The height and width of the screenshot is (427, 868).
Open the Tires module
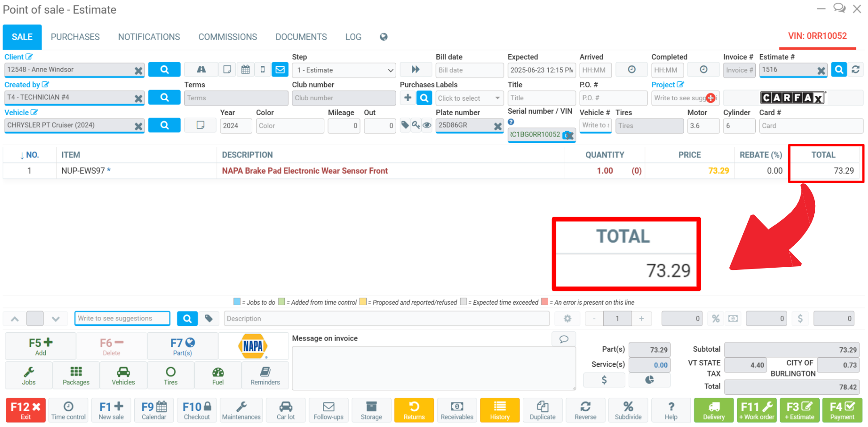[x=170, y=375]
